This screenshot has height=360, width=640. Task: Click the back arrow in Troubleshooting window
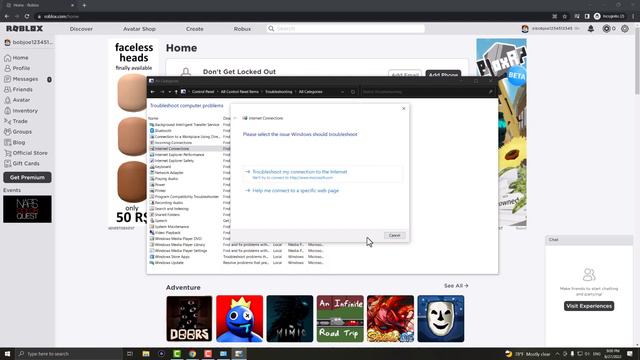tap(153, 92)
